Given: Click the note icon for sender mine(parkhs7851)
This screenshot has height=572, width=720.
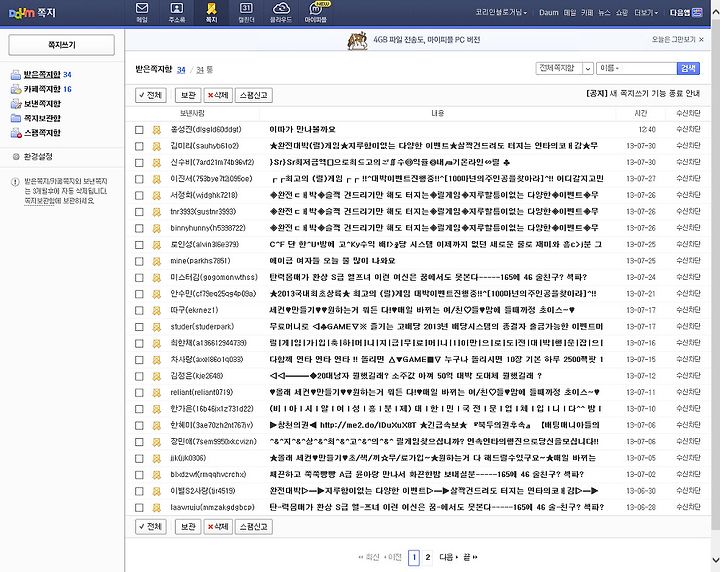Looking at the screenshot, I should pos(157,261).
